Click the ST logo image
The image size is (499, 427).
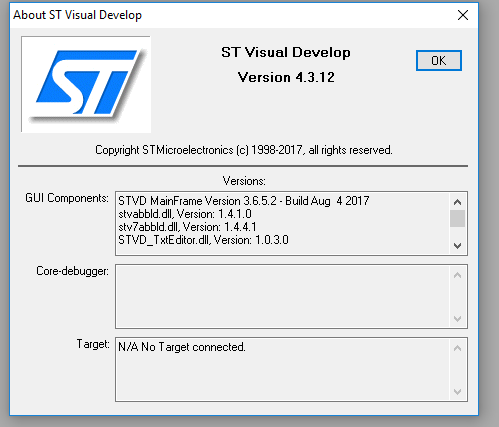[86, 84]
